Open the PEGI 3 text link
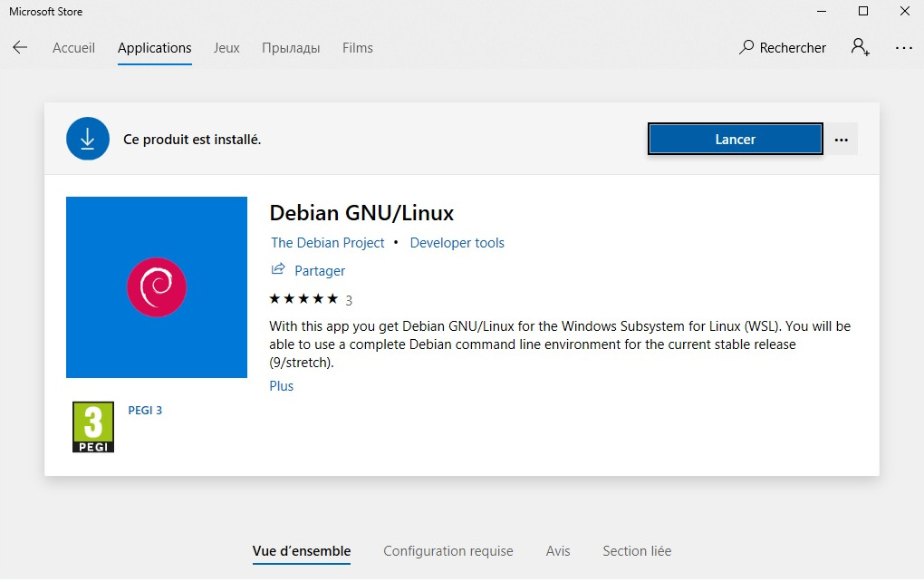Image resolution: width=924 pixels, height=582 pixels. [x=145, y=411]
